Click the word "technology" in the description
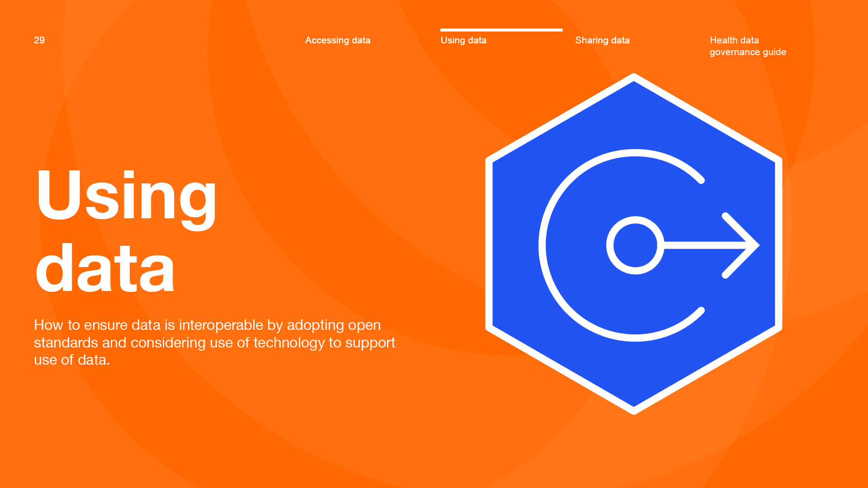 (x=289, y=343)
